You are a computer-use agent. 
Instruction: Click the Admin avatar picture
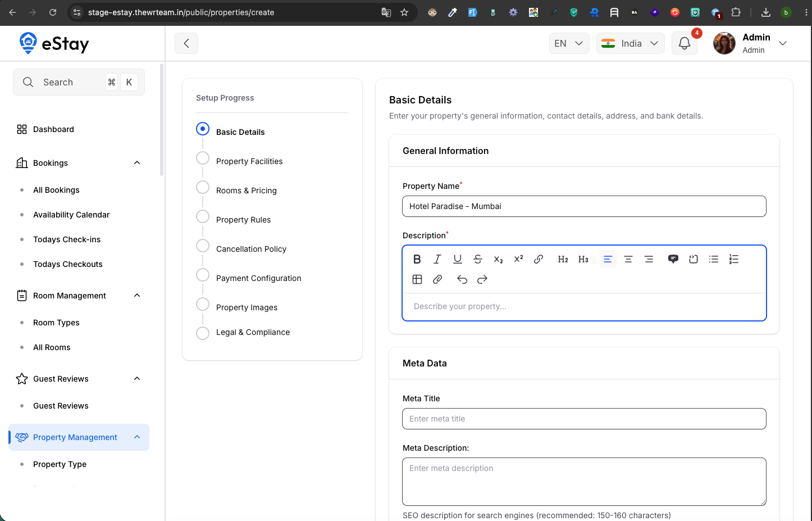(724, 43)
